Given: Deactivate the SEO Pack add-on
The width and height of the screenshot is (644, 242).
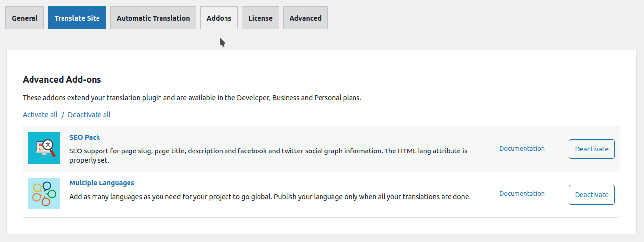Looking at the screenshot, I should (592, 149).
